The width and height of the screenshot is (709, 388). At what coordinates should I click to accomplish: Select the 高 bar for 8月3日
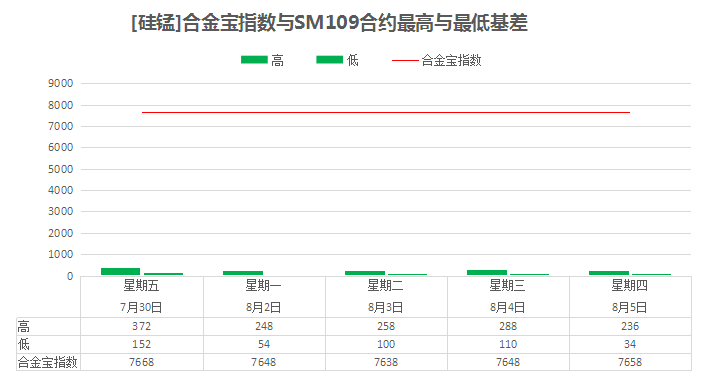pos(365,273)
